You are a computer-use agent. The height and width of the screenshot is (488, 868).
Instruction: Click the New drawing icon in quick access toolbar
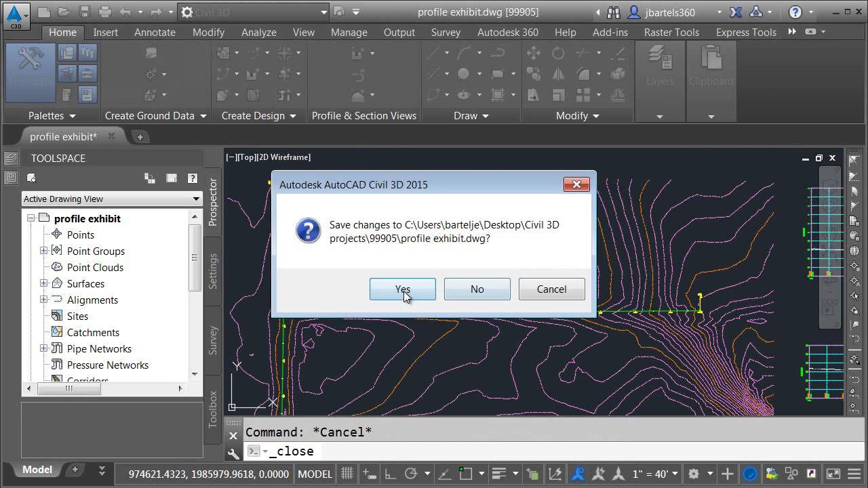click(x=43, y=12)
